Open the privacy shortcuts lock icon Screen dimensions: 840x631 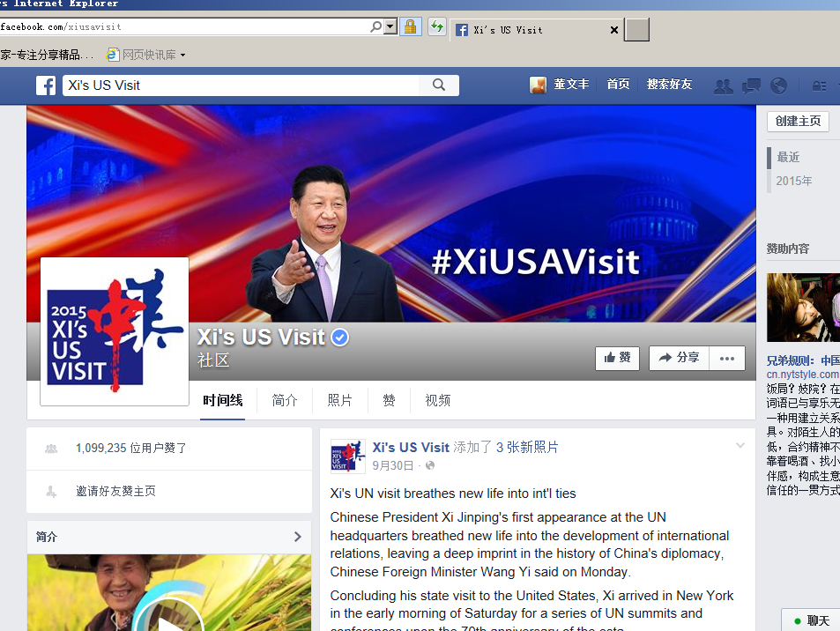pyautogui.click(x=819, y=85)
